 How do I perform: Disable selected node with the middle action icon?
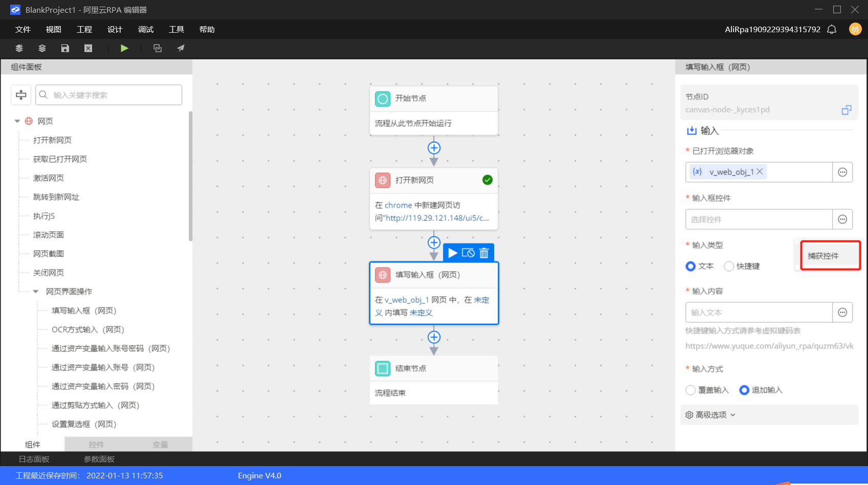point(468,253)
